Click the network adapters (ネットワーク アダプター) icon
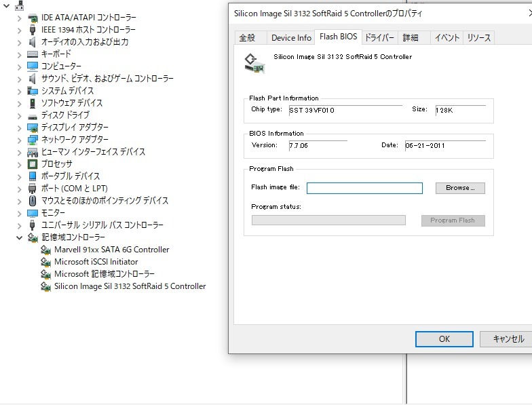 [33, 140]
